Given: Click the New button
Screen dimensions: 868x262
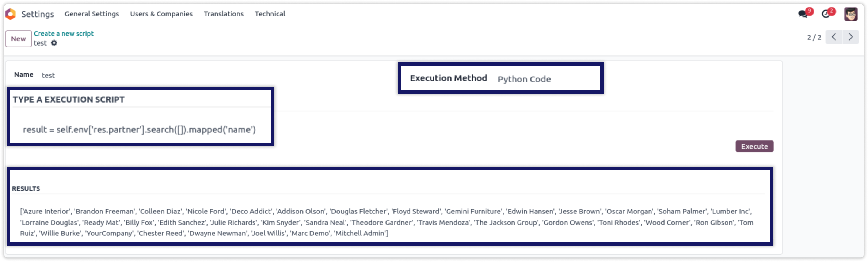Looking at the screenshot, I should [x=19, y=39].
